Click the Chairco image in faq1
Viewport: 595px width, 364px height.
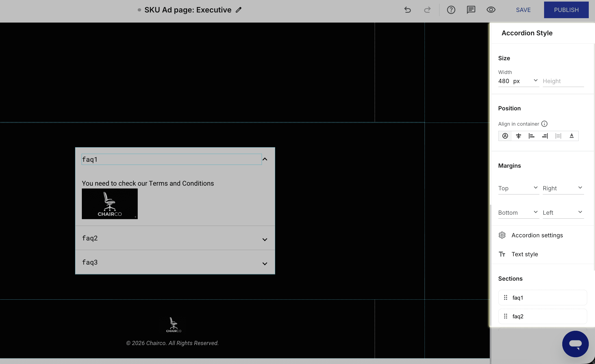tap(110, 204)
